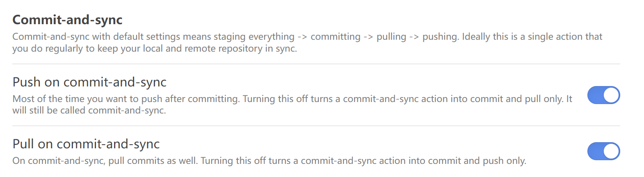Disable the Push on commit-and-sync toggle
The height and width of the screenshot is (177, 644).
point(603,95)
